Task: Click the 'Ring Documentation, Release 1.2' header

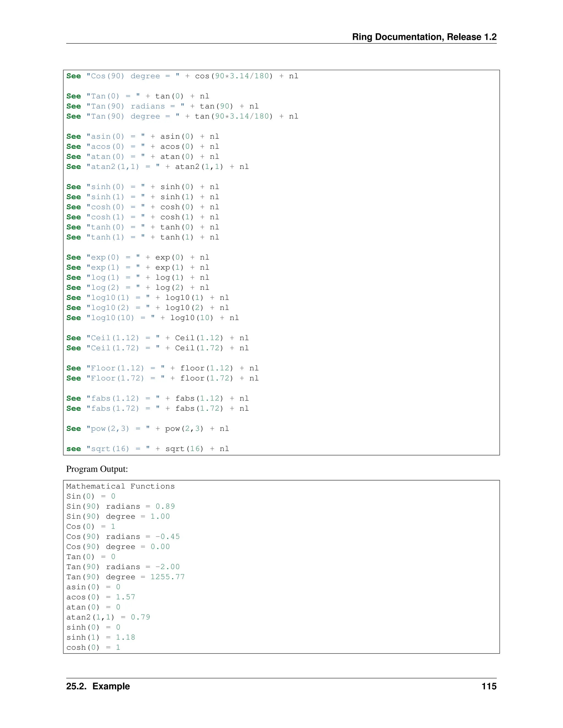Action: (424, 37)
